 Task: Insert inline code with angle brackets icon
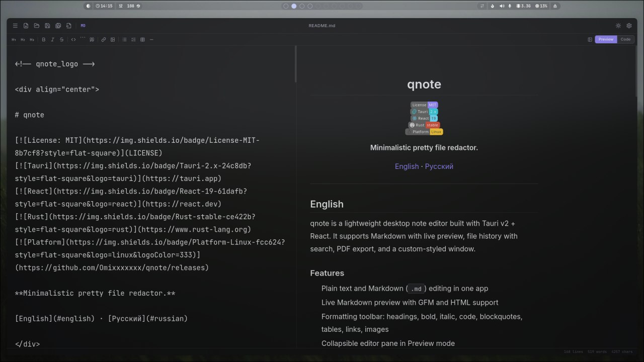[x=73, y=39]
